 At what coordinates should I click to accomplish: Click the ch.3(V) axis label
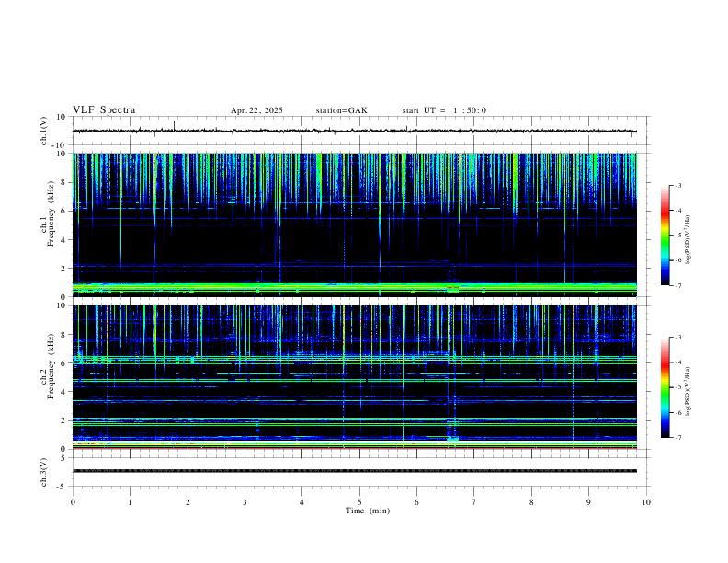[44, 471]
